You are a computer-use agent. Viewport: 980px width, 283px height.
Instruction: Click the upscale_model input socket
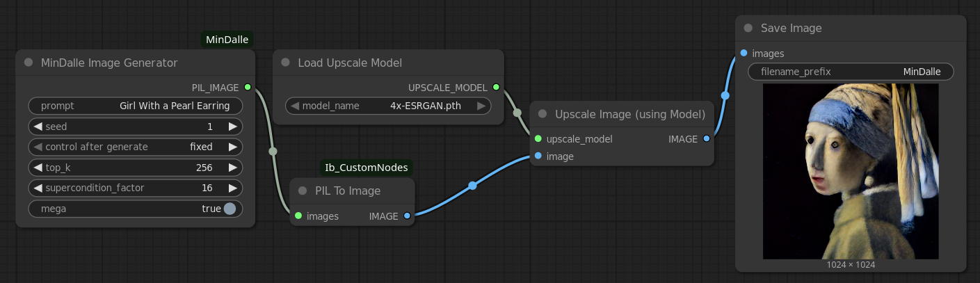pos(538,139)
